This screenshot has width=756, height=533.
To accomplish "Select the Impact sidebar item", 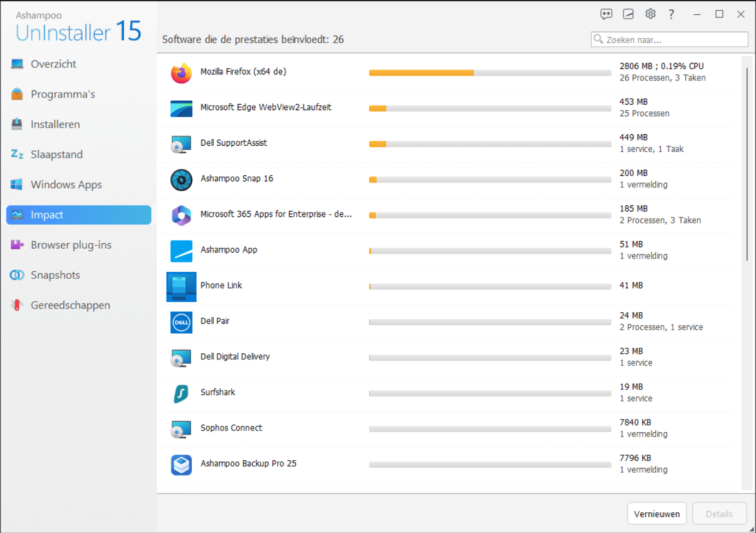I will coord(78,215).
